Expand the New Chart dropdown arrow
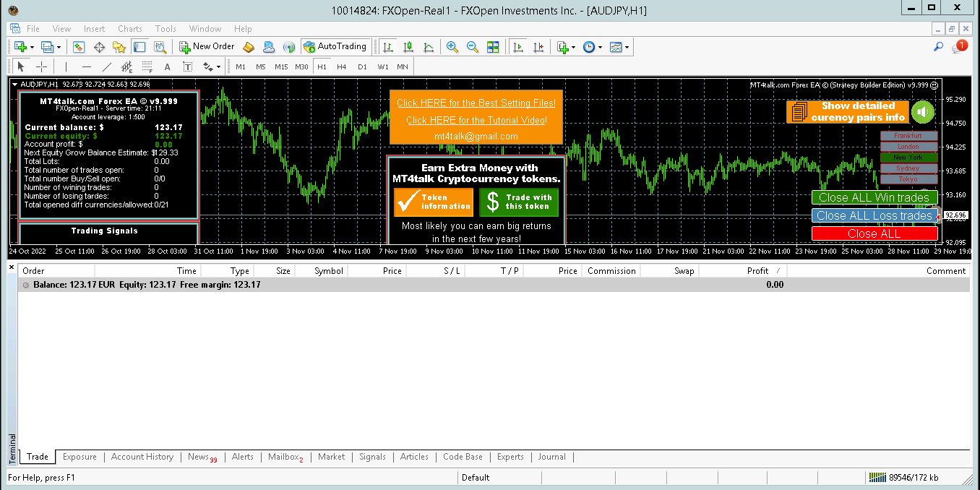 (x=31, y=47)
